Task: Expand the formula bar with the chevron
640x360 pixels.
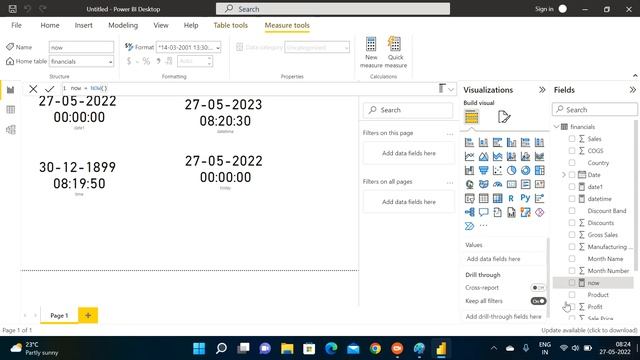Action: [451, 89]
